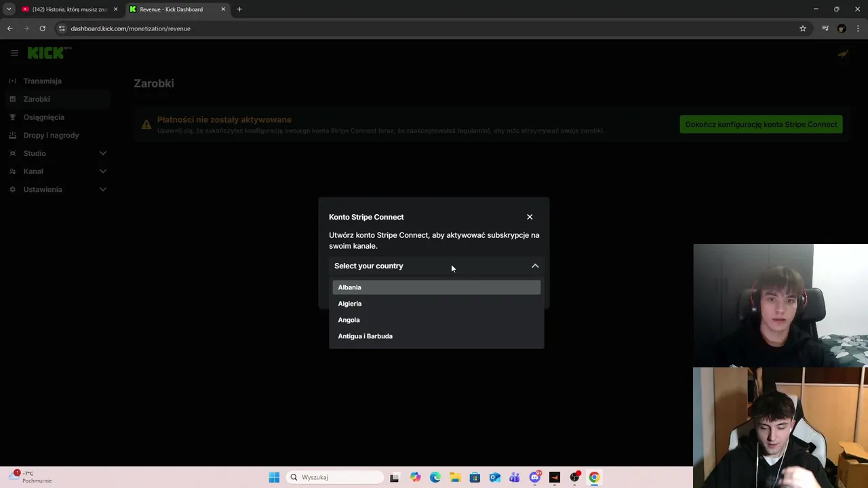Reload the current page

pos(42,28)
